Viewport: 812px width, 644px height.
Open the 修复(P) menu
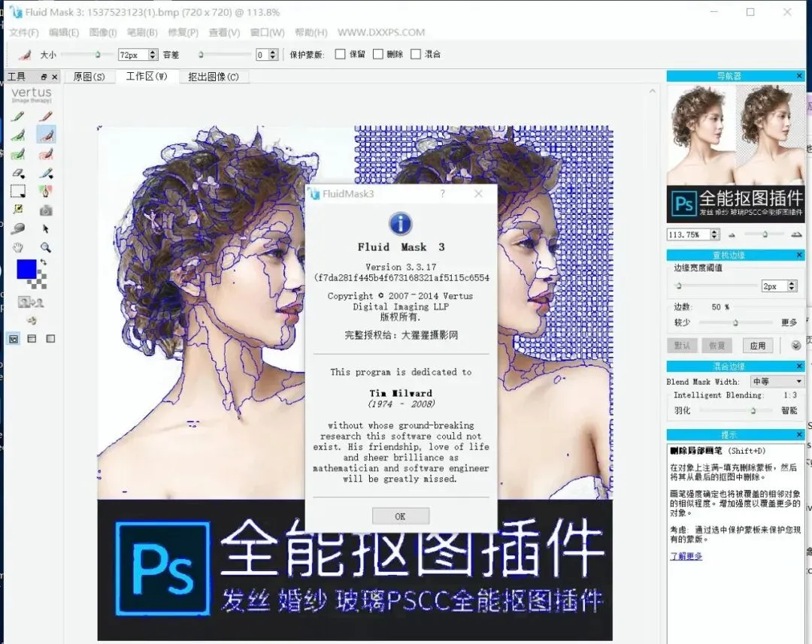coord(183,32)
